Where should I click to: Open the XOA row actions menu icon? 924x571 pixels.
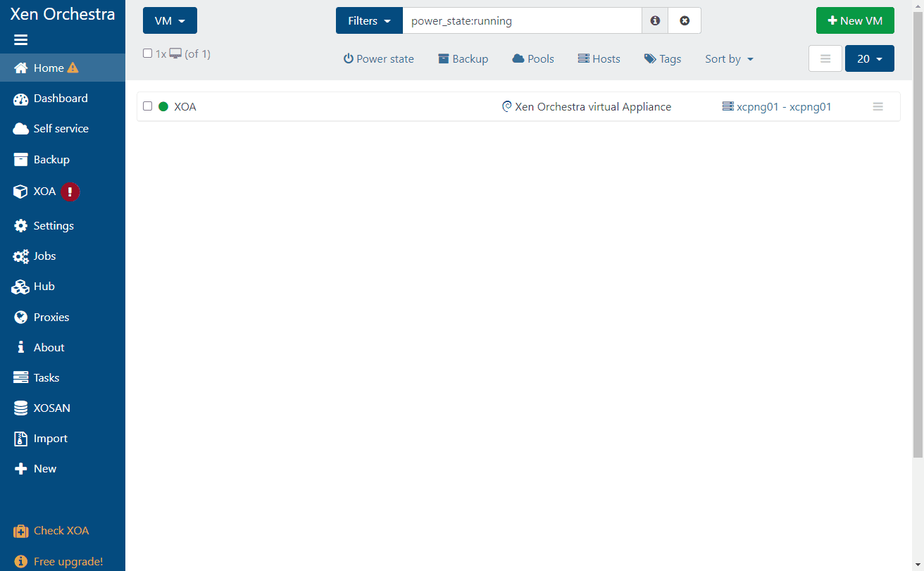coord(878,107)
